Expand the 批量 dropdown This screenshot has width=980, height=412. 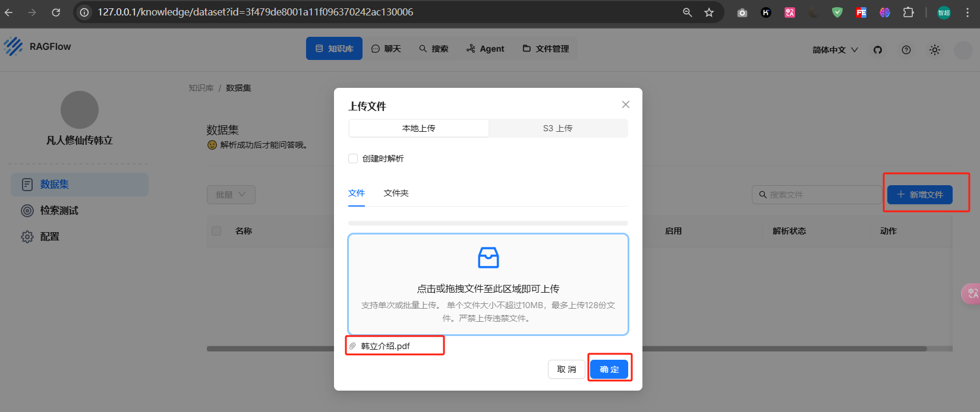(231, 195)
